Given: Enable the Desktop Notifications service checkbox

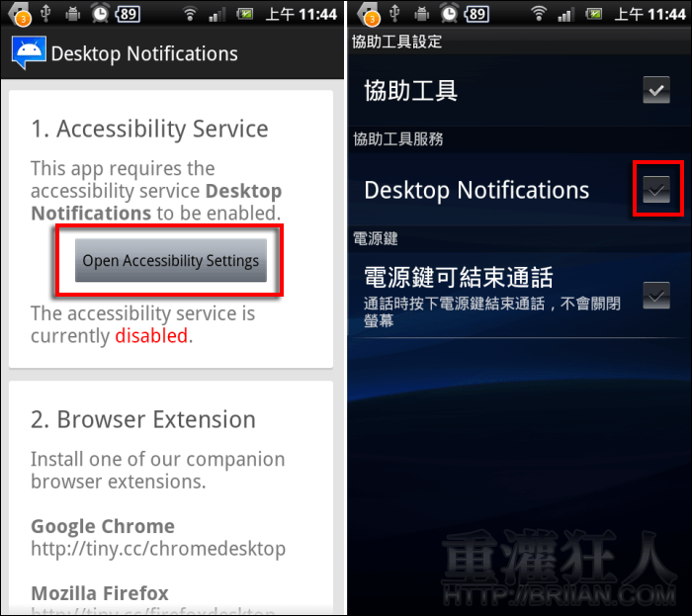Looking at the screenshot, I should tap(656, 189).
